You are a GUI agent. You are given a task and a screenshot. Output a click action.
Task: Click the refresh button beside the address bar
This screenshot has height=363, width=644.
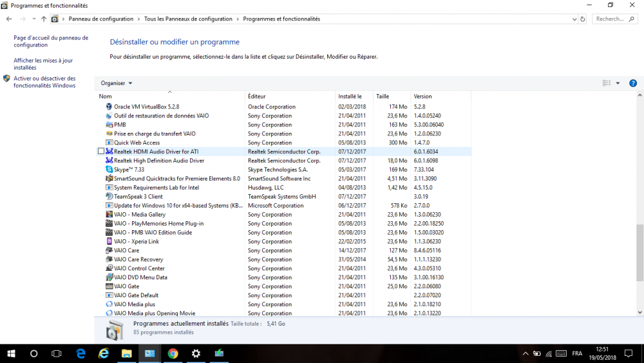pos(583,19)
